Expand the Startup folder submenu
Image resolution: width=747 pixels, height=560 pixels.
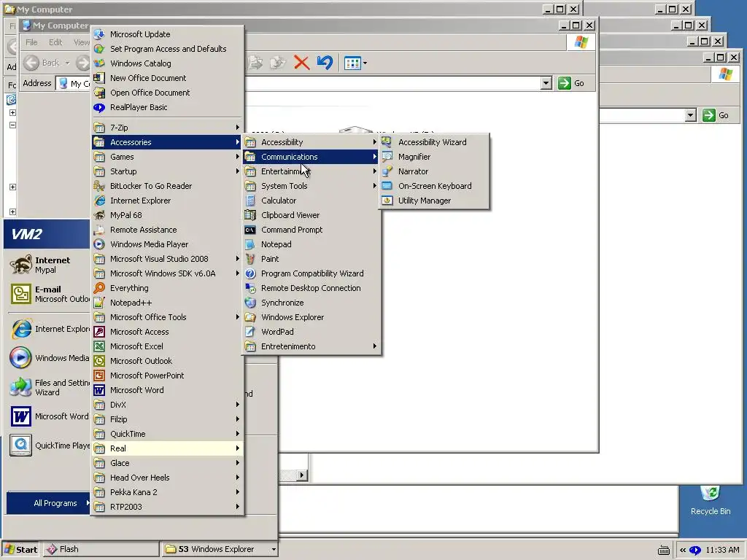pyautogui.click(x=167, y=171)
